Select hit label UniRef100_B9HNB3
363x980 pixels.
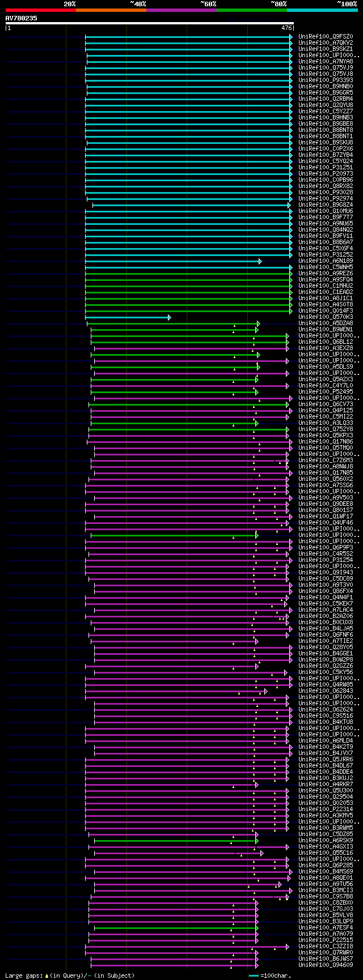[326, 118]
